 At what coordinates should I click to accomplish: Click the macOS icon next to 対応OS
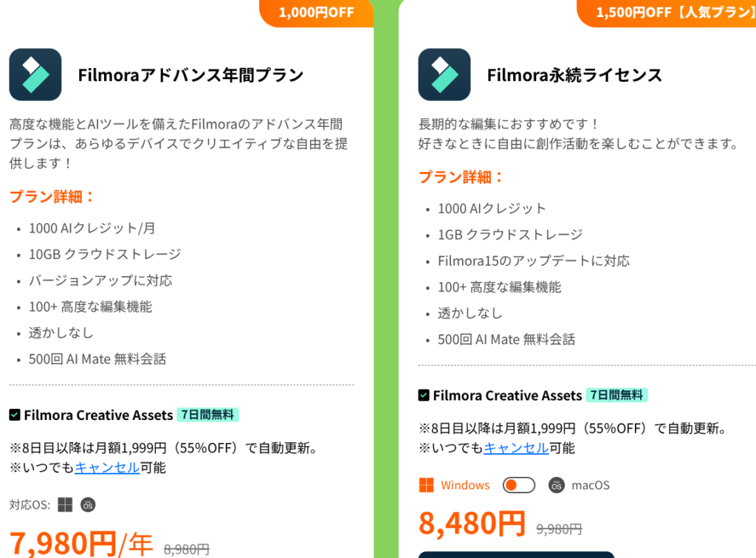coord(88,505)
